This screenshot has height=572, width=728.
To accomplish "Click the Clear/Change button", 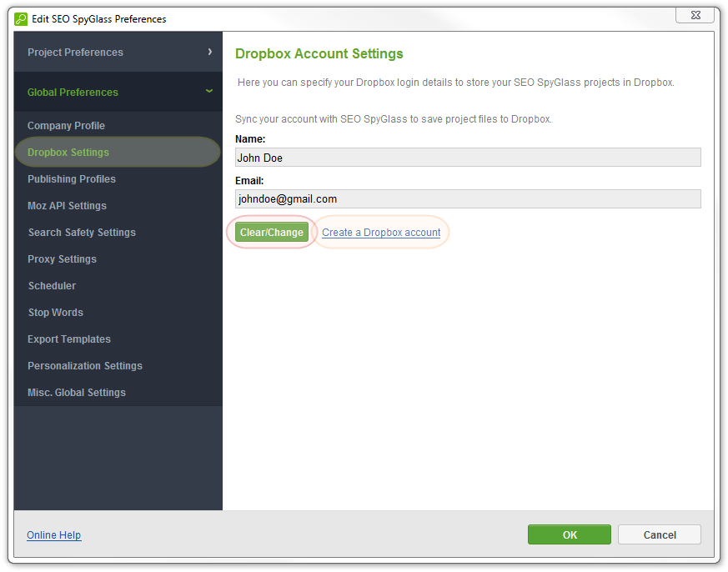I will tap(272, 232).
